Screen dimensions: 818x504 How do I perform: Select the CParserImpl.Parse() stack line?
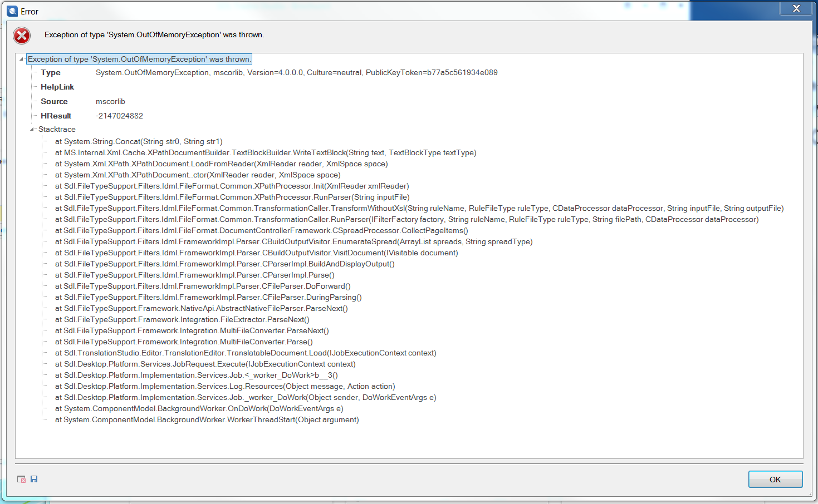tap(194, 275)
